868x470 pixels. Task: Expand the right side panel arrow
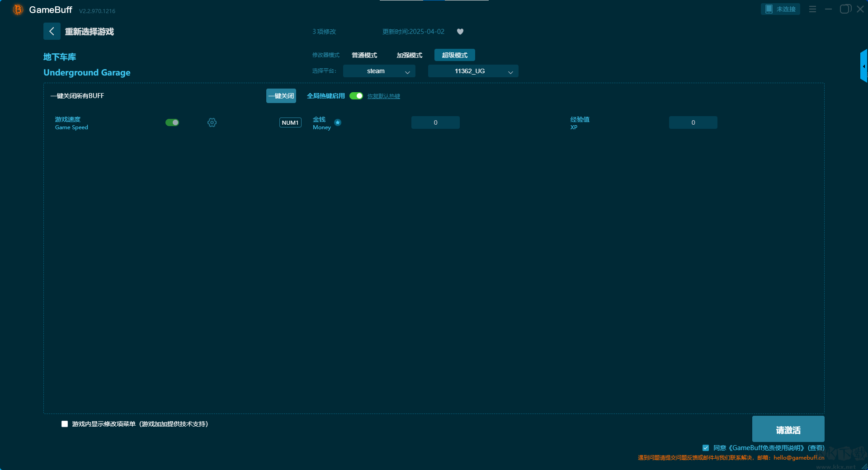[x=863, y=66]
